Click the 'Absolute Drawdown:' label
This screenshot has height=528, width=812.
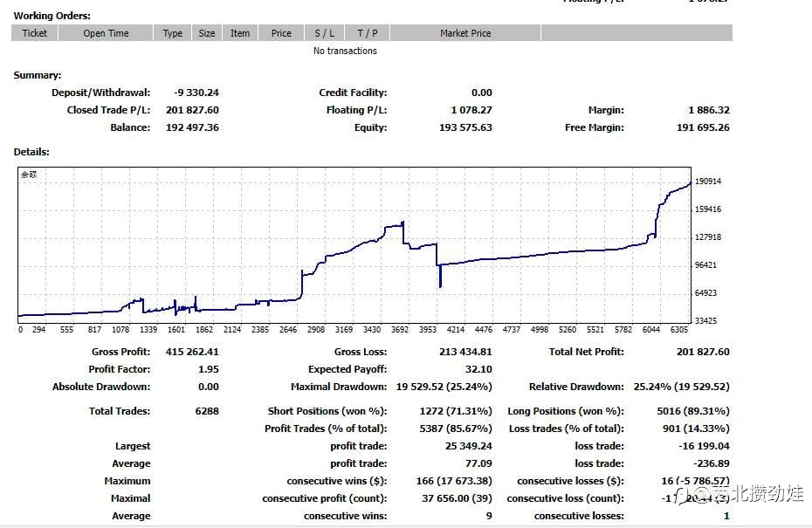[x=101, y=387]
